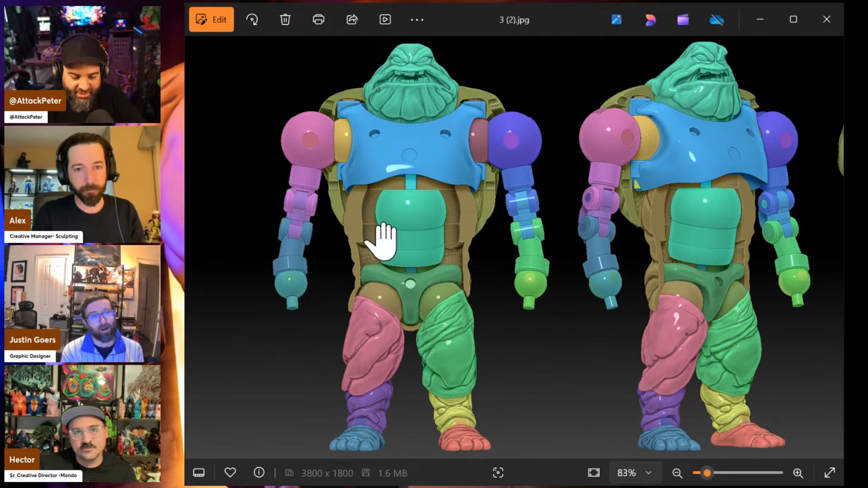Zoom in with the plus magnifier icon
The image size is (868, 488).
(x=798, y=473)
